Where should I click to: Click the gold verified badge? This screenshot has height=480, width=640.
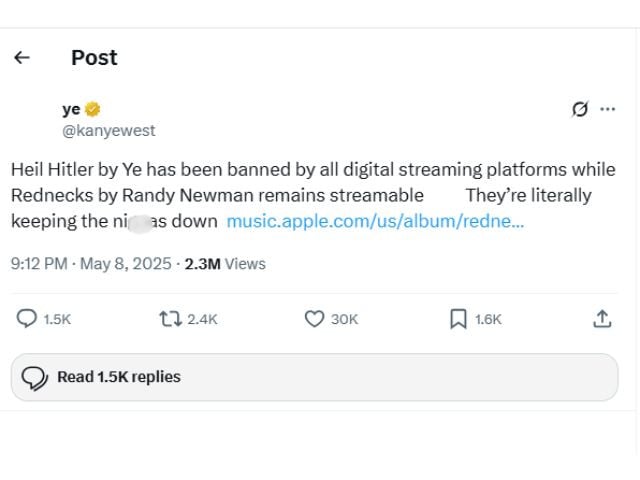(x=93, y=109)
